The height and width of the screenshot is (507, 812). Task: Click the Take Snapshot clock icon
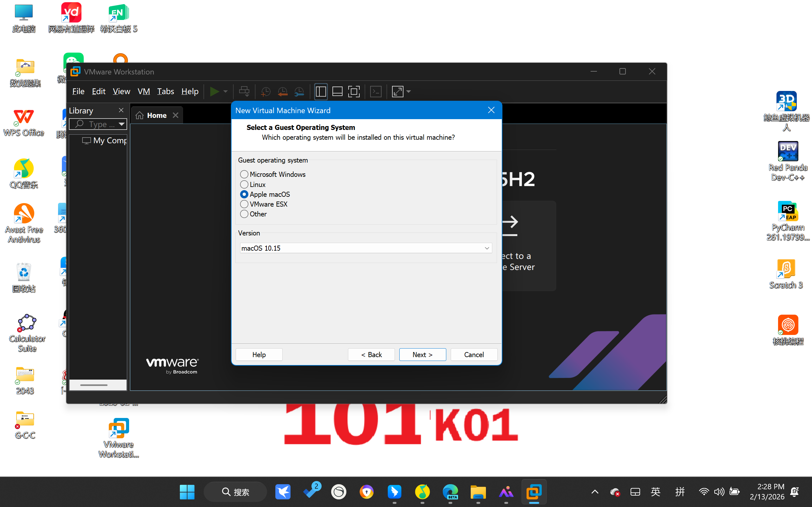coord(265,91)
